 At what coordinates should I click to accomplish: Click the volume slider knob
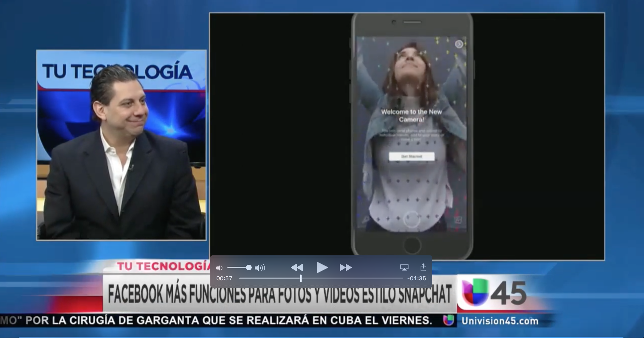point(249,267)
